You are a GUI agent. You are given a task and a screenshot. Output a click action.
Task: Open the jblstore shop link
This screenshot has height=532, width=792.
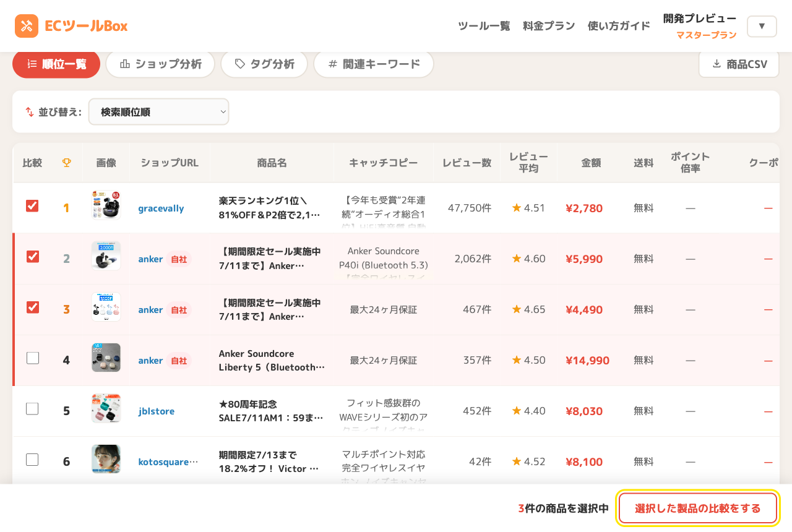157,411
